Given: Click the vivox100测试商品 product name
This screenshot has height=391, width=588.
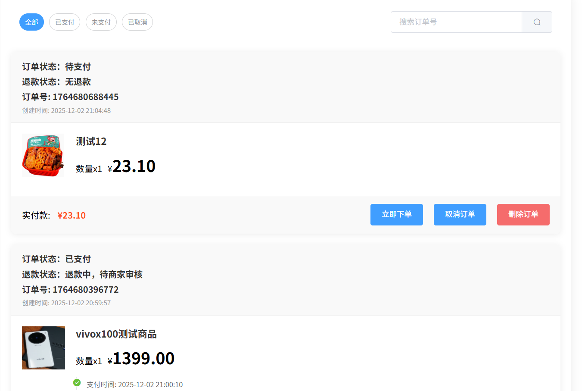Looking at the screenshot, I should click(116, 334).
